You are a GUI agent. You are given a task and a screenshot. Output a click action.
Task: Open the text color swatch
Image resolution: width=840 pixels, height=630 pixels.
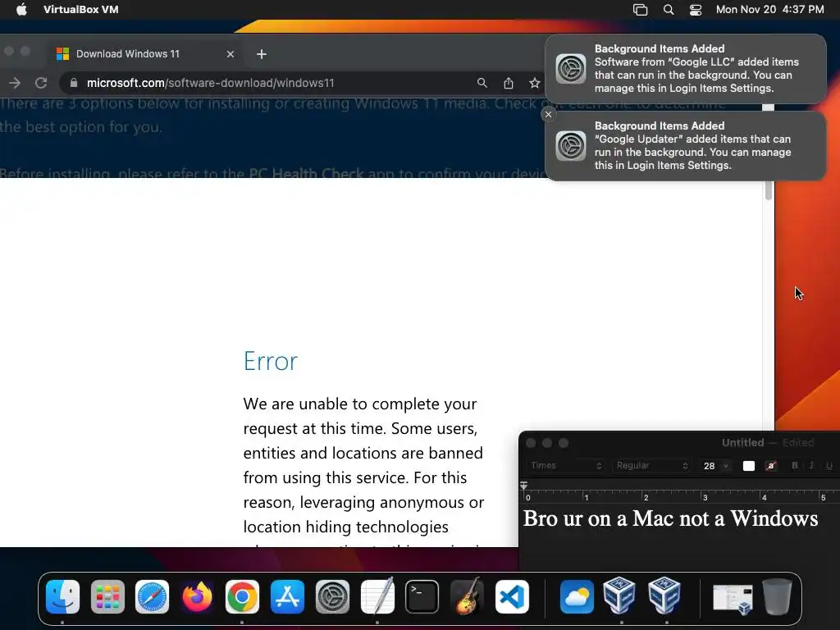tap(749, 466)
